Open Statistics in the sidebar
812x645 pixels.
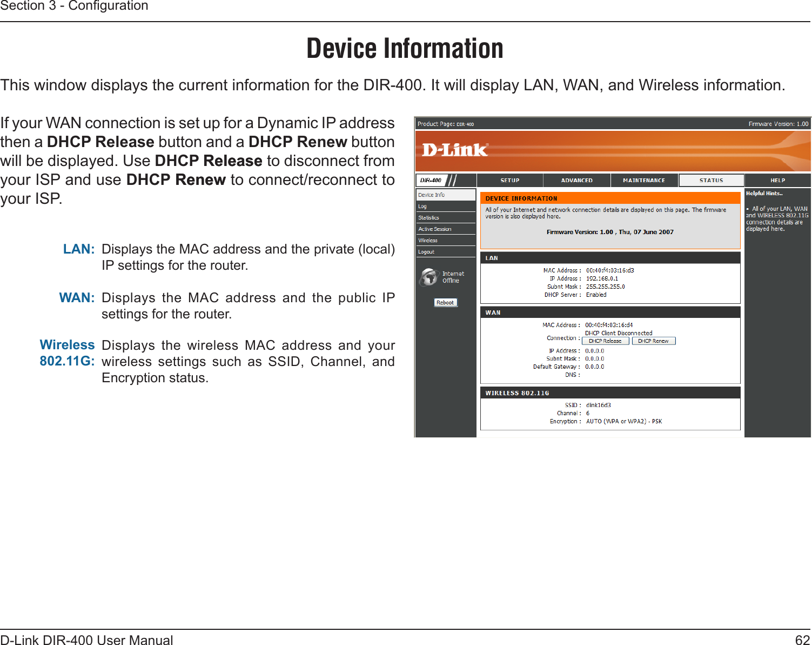point(446,217)
